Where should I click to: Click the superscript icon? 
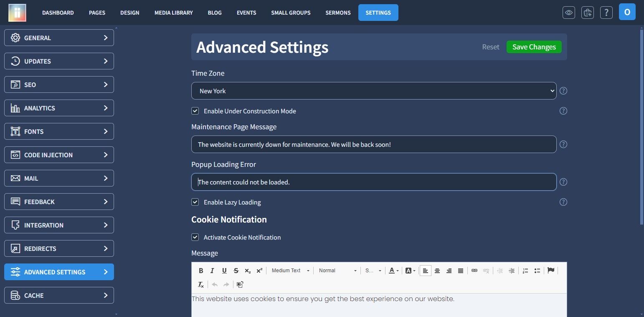[x=259, y=271]
